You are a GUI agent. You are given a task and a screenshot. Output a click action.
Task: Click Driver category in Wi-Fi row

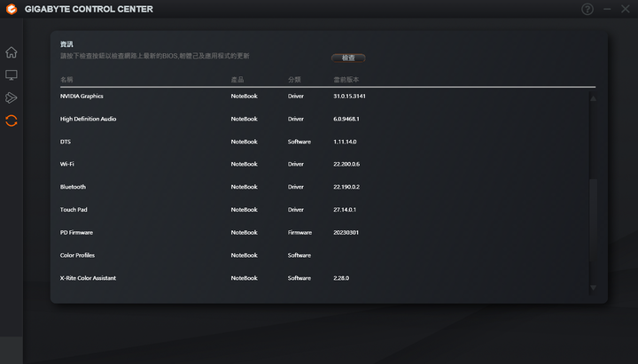tap(296, 164)
